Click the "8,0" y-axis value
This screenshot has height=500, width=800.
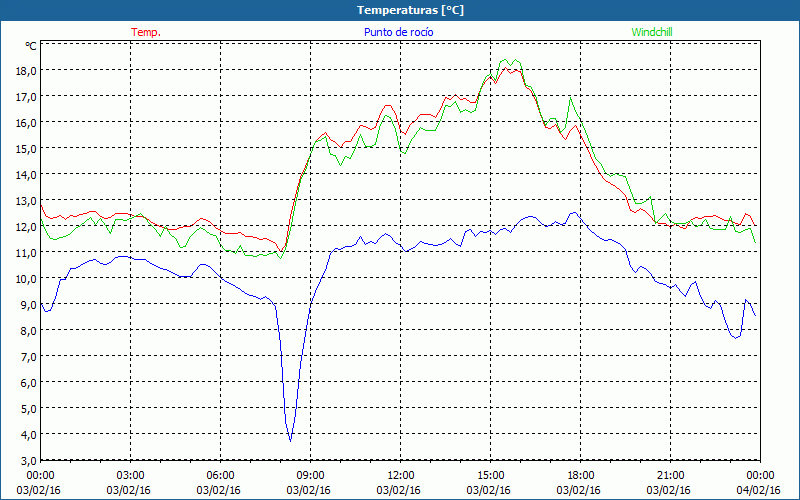pos(28,331)
